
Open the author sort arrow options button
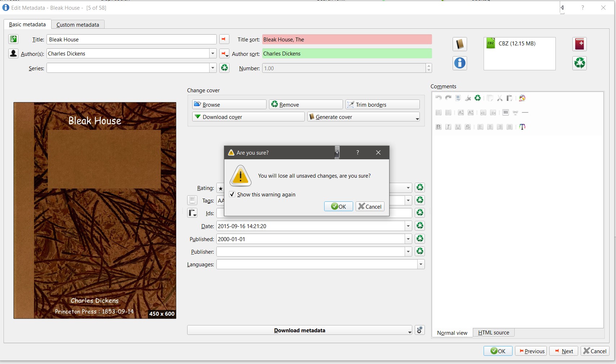click(x=224, y=54)
